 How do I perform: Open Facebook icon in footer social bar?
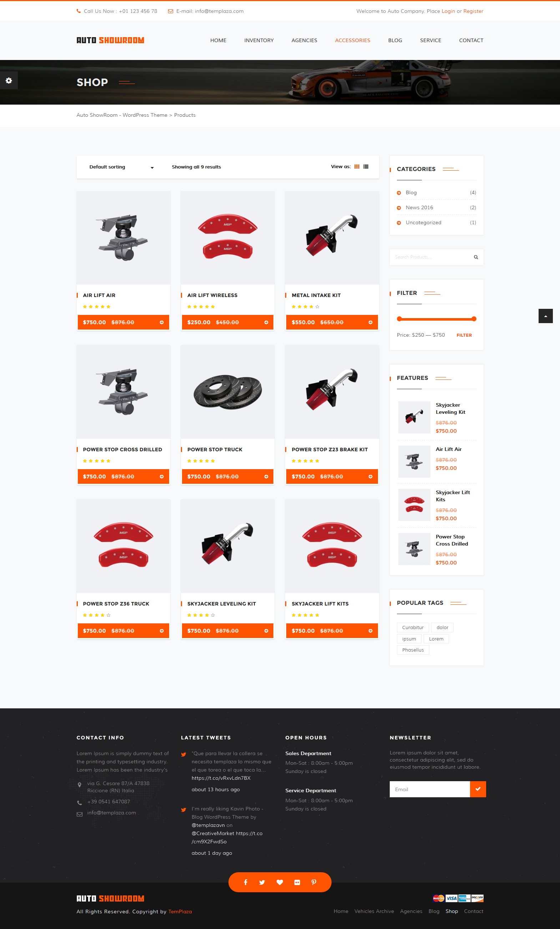[245, 882]
